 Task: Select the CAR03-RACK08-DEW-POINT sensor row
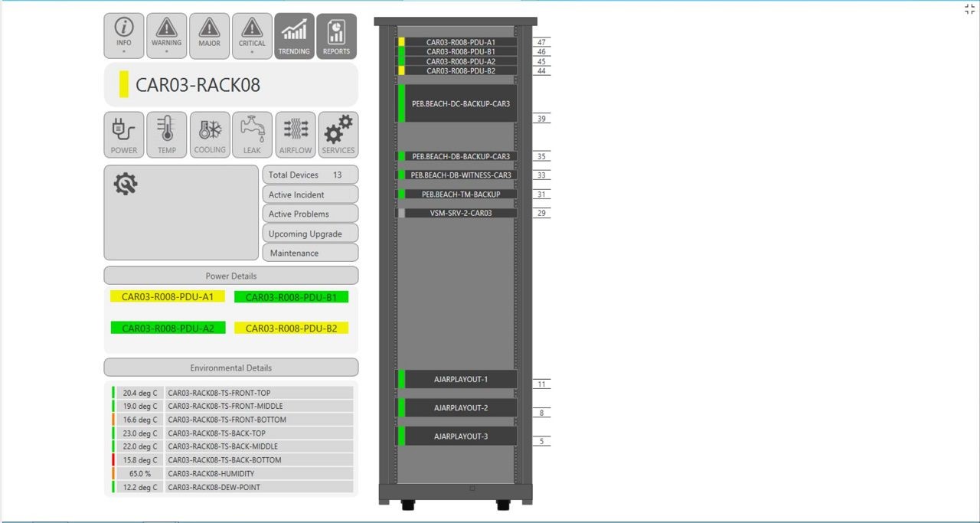[x=233, y=487]
